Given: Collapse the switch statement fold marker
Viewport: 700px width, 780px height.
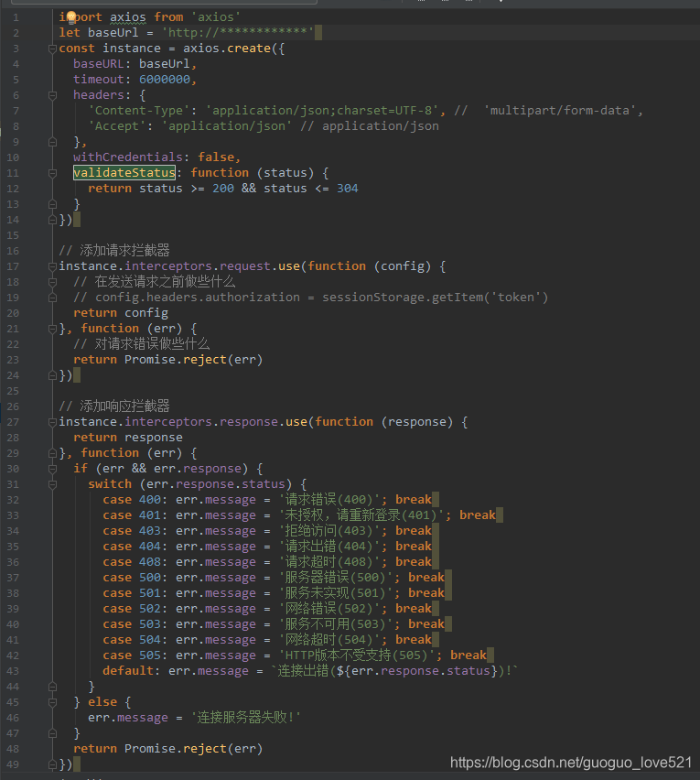Looking at the screenshot, I should (52, 484).
